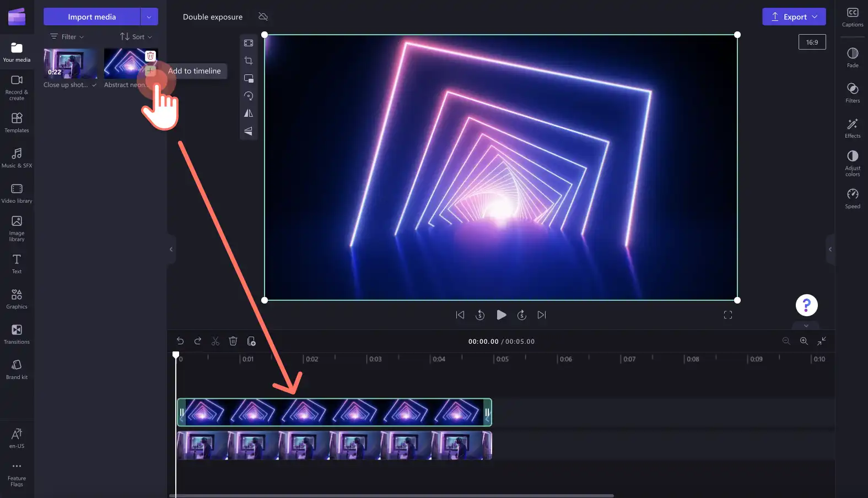The width and height of the screenshot is (868, 498).
Task: Rewind five seconds
Action: point(480,315)
